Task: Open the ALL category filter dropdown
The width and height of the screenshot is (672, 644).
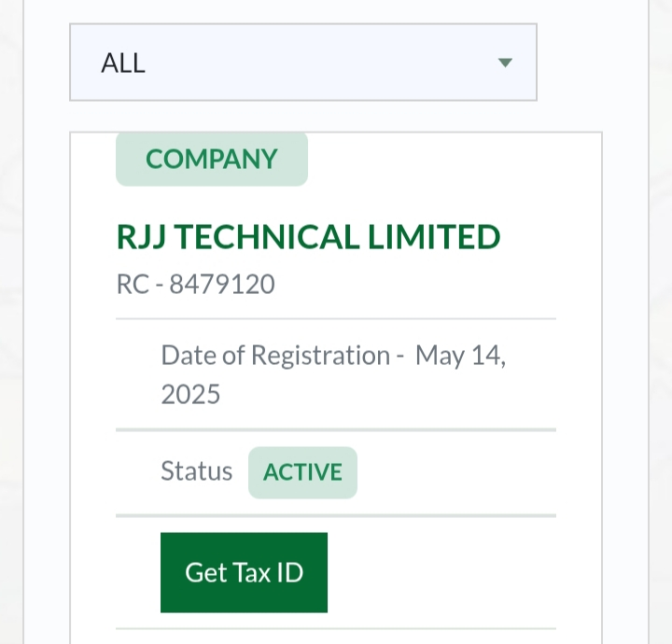Action: 303,63
